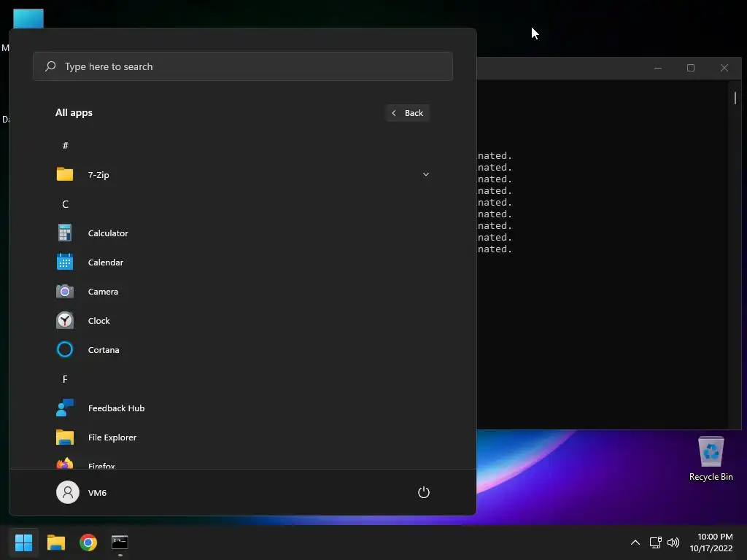The width and height of the screenshot is (747, 560).
Task: Open File Explorer on the taskbar
Action: [x=55, y=542]
